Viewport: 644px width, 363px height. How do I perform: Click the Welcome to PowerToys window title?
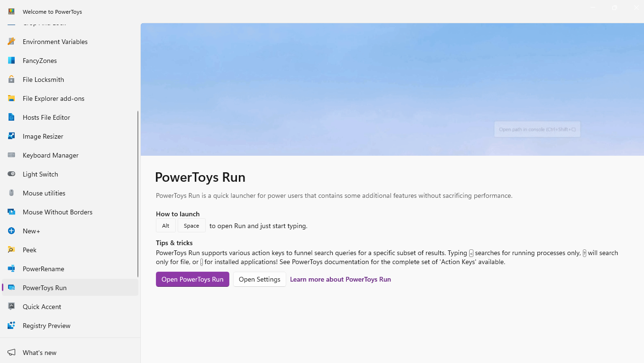pos(52,11)
